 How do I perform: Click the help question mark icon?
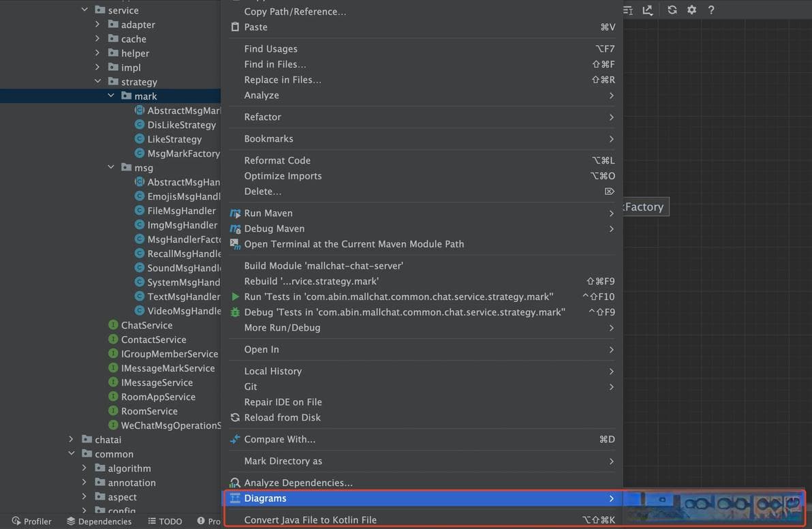[x=711, y=10]
